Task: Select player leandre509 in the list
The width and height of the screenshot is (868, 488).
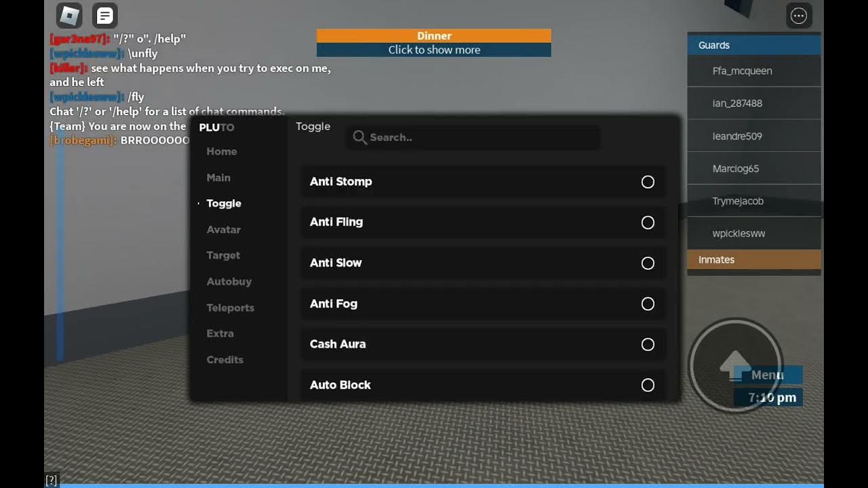Action: point(754,136)
